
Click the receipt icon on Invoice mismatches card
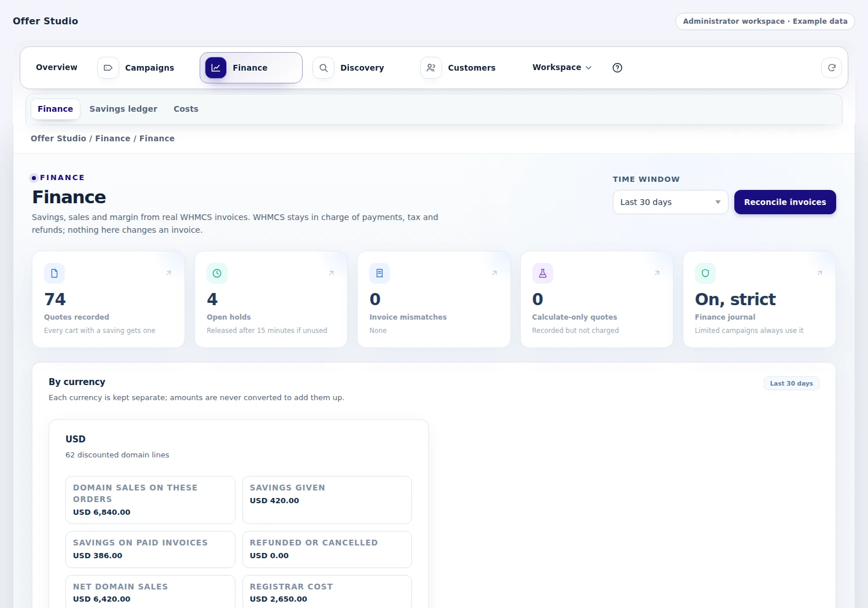tap(380, 273)
